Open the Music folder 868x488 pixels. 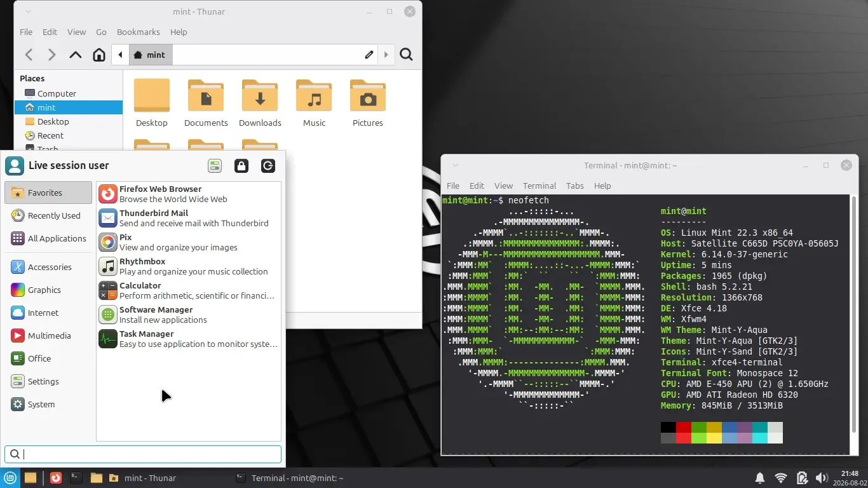(314, 103)
